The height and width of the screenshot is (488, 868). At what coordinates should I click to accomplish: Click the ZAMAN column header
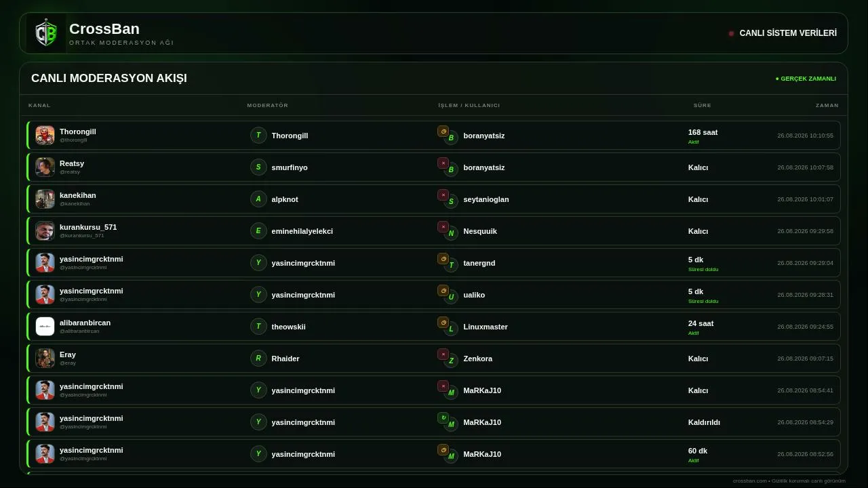[827, 105]
